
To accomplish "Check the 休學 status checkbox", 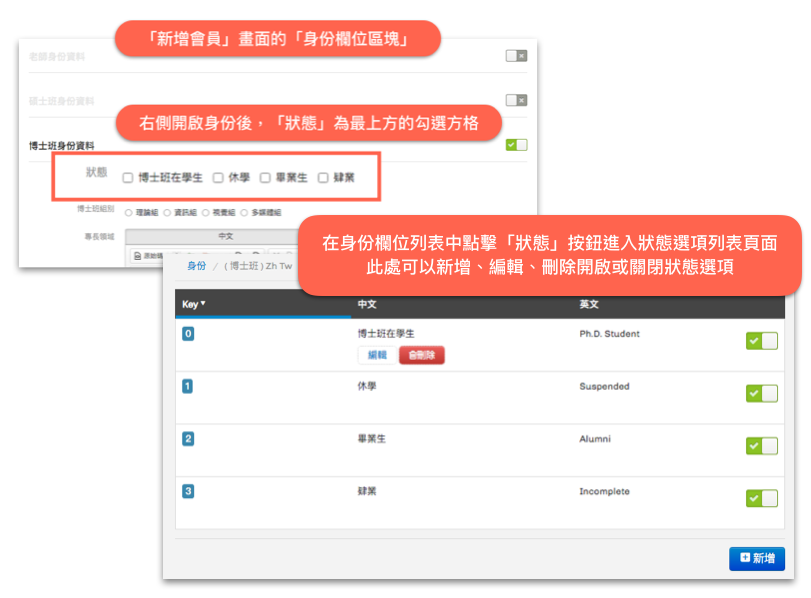I will click(218, 178).
